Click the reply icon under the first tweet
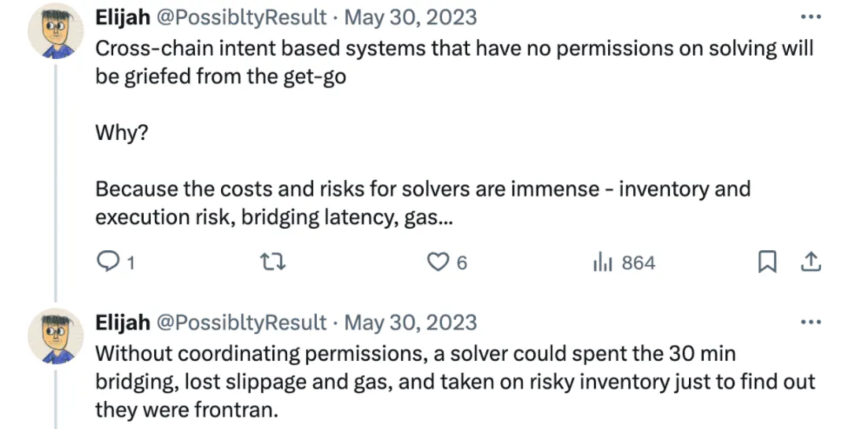This screenshot has height=429, width=868. [108, 261]
